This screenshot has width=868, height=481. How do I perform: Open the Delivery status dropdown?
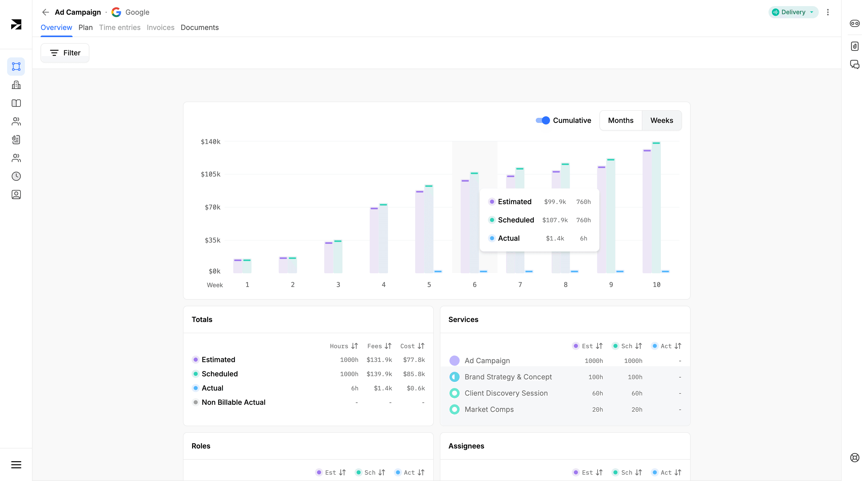[x=793, y=12]
